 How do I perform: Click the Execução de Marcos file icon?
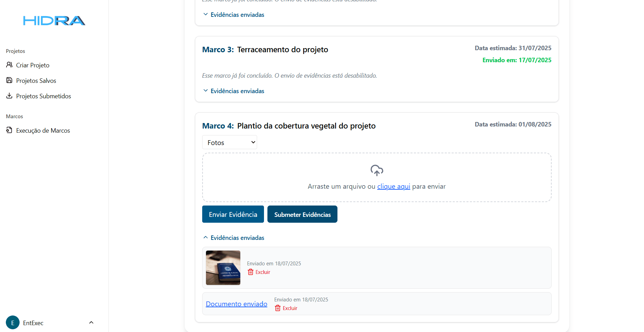tap(9, 130)
